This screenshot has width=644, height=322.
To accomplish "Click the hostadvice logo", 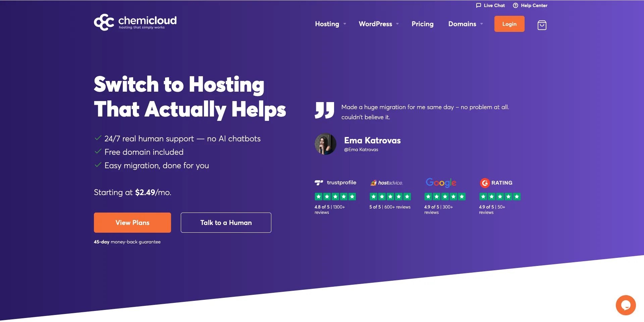I will tap(386, 183).
